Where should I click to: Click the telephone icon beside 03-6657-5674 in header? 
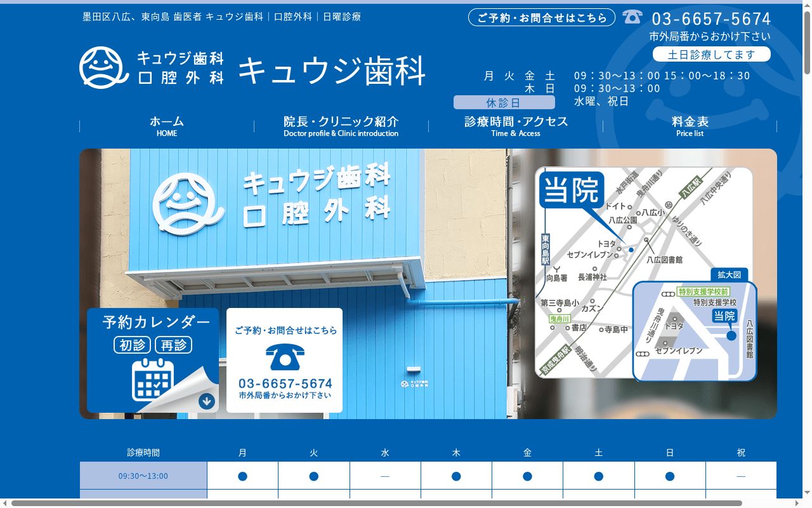pos(632,17)
